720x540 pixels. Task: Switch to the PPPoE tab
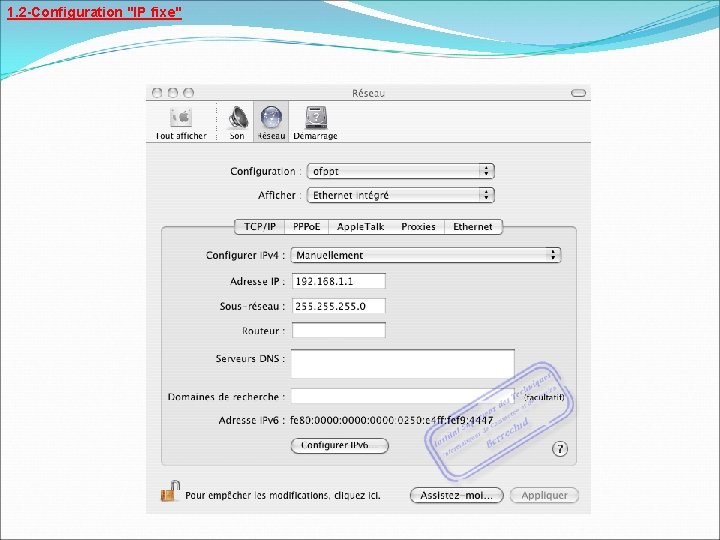pyautogui.click(x=307, y=227)
